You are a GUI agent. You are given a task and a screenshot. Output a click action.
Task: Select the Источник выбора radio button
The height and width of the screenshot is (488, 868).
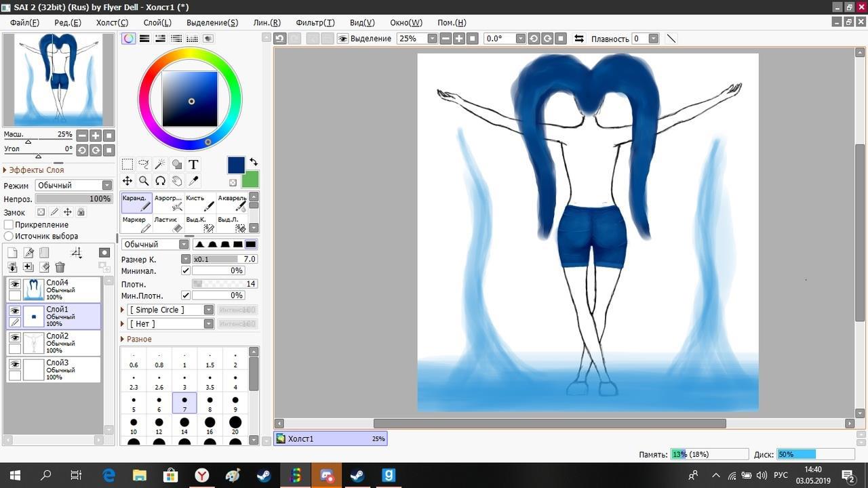[x=9, y=236]
